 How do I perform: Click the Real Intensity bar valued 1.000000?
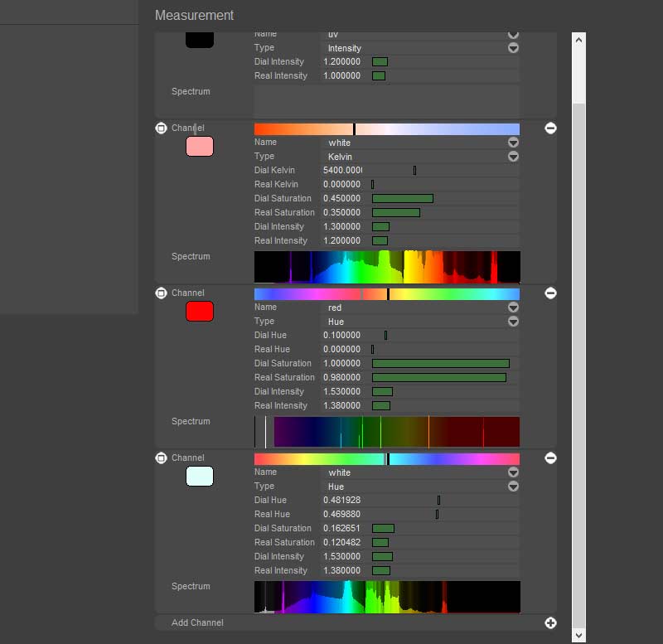click(379, 76)
